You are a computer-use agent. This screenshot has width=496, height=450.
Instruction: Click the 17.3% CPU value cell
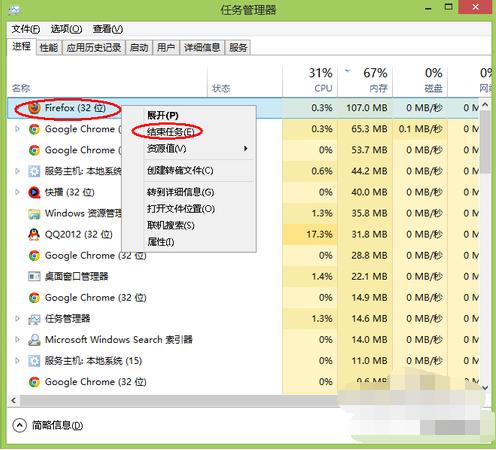point(310,234)
